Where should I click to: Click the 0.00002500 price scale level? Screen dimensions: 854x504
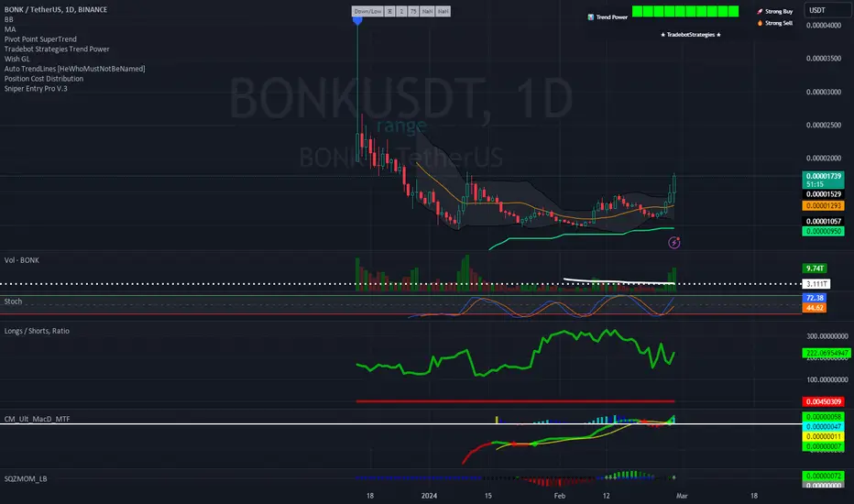[824, 125]
